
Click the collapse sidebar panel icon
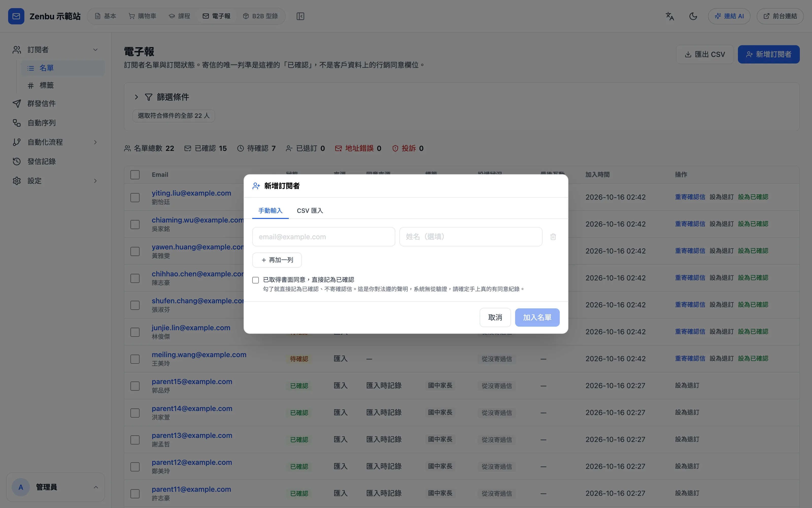click(300, 16)
